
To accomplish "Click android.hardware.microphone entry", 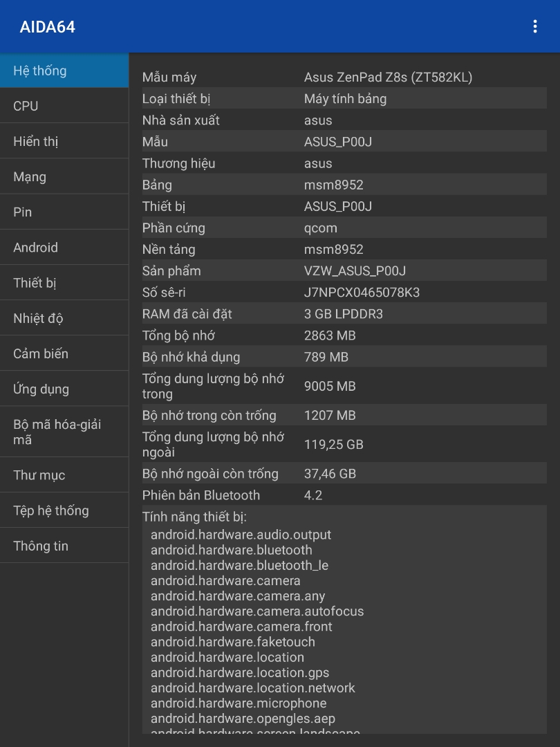I will coord(239,703).
